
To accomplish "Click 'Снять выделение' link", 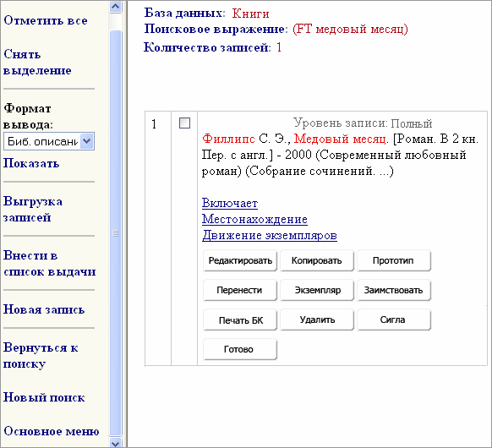I will [37, 63].
